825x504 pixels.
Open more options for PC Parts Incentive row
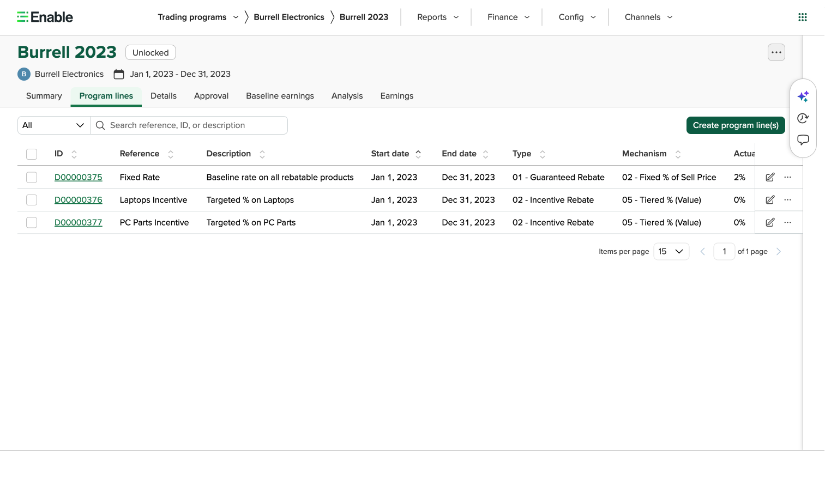(787, 222)
